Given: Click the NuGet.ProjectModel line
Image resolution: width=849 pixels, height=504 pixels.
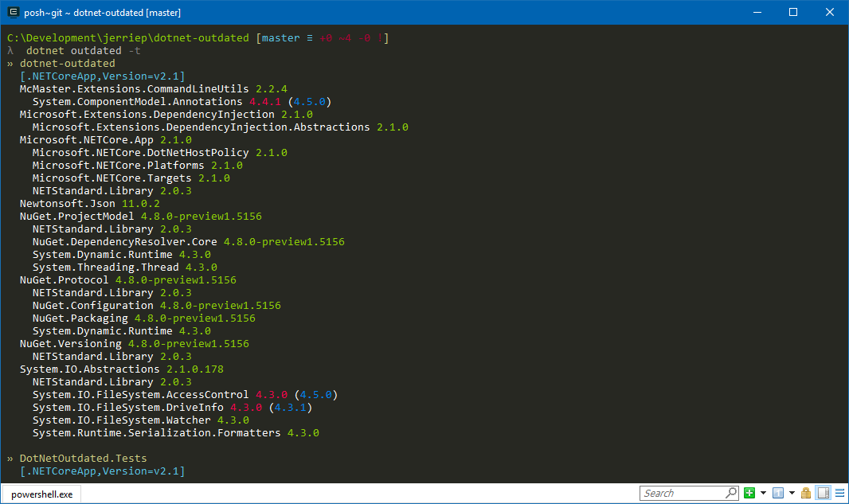Looking at the screenshot, I should click(x=141, y=216).
